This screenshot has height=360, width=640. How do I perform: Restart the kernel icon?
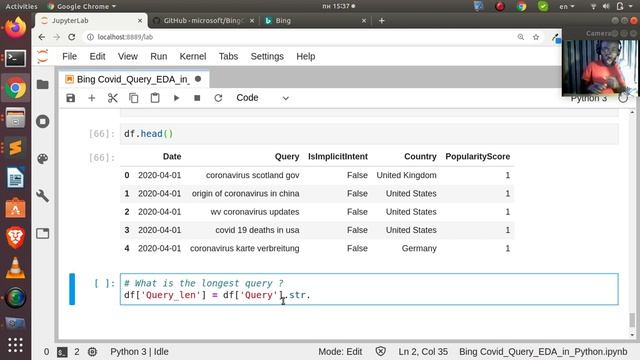[218, 98]
